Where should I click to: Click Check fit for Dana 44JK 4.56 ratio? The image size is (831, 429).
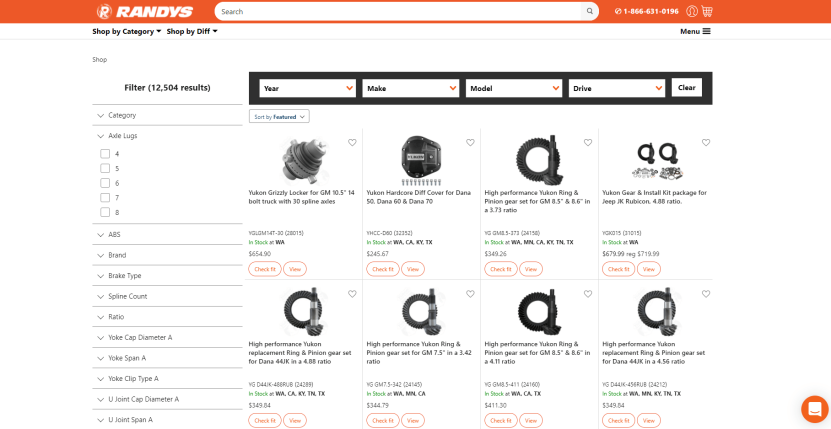tap(618, 421)
